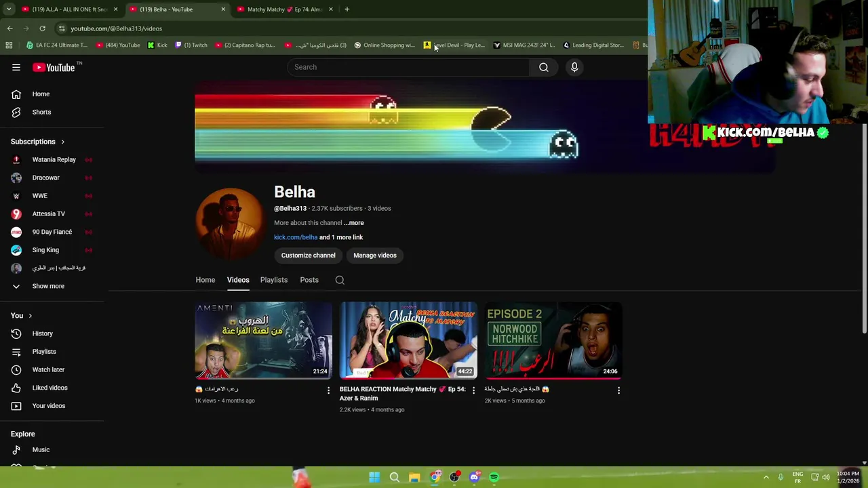The height and width of the screenshot is (488, 868).
Task: Click the Belha channel avatar
Action: tap(229, 223)
